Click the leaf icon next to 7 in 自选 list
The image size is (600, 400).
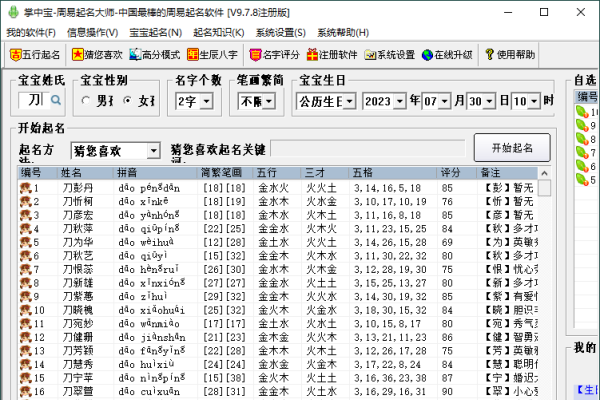[x=582, y=153]
